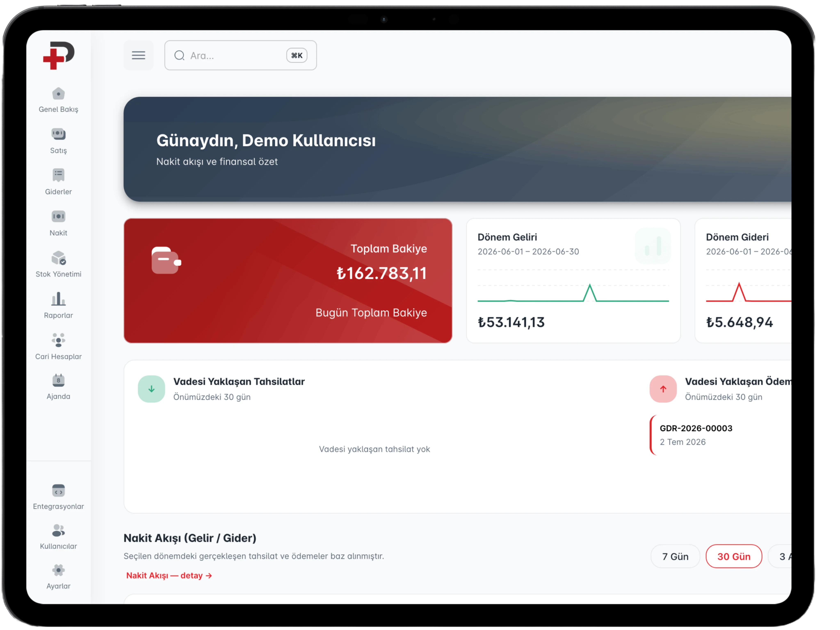Toggle sidebar with hamburger menu button
The image size is (840, 630).
click(x=138, y=55)
